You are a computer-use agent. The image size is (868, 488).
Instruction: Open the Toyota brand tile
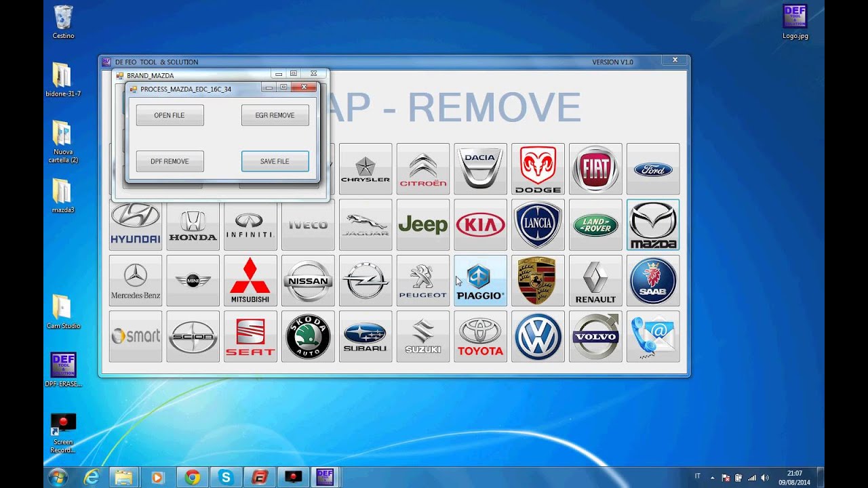click(x=480, y=336)
